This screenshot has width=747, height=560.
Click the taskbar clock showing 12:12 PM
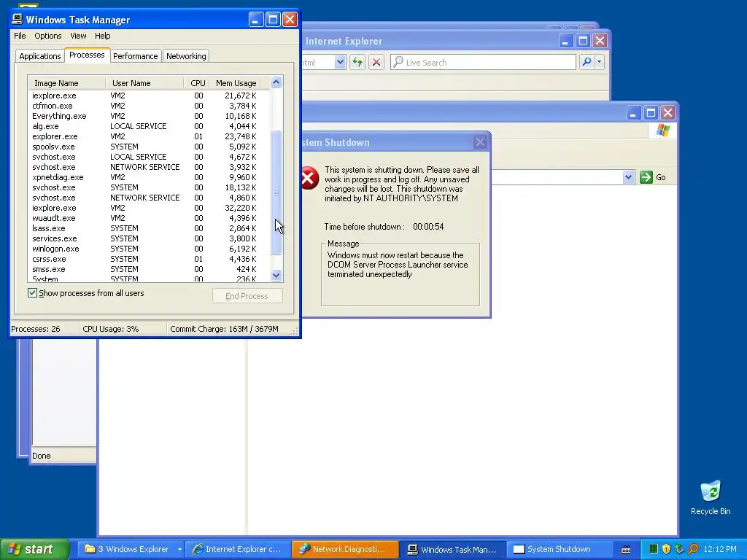[720, 549]
